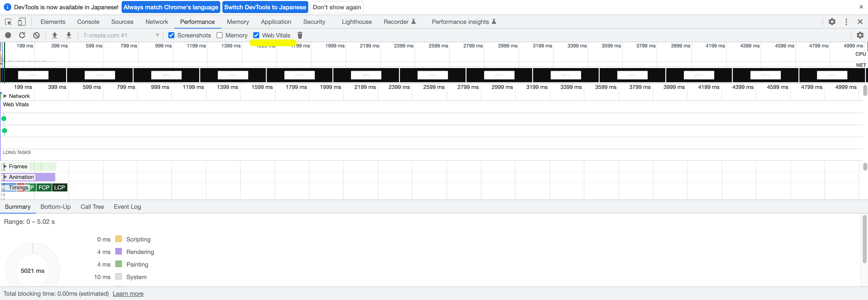Open the Bottom-Up tab
Image resolution: width=868 pixels, height=300 pixels.
(x=56, y=207)
